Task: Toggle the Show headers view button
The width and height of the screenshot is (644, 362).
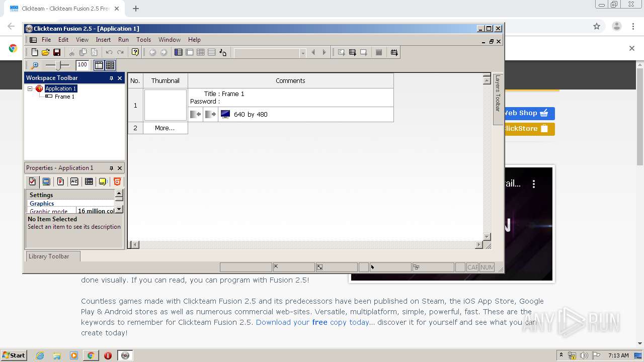Action: pyautogui.click(x=99, y=65)
